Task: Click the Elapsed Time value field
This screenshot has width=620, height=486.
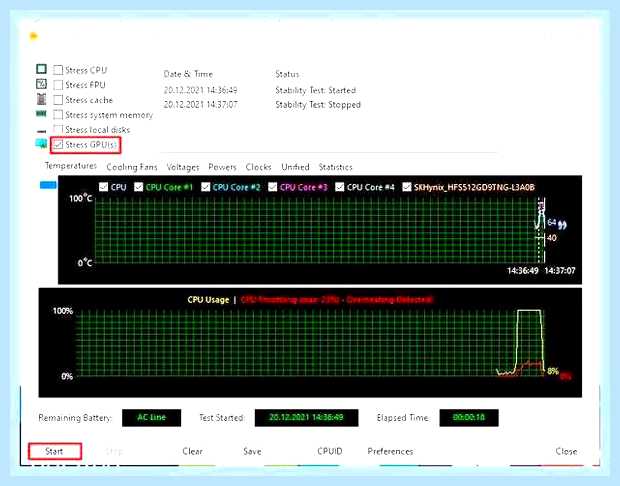Action: 469,418
